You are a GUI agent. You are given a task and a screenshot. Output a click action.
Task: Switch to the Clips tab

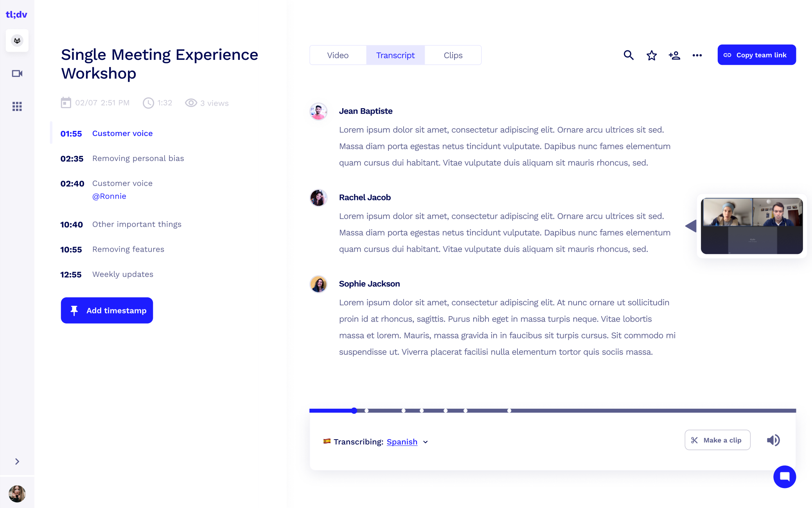453,55
